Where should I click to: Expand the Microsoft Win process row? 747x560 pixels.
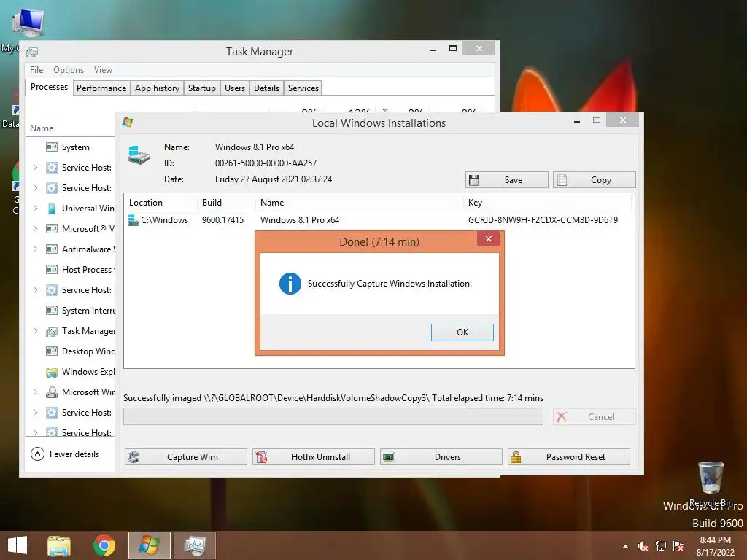click(35, 392)
